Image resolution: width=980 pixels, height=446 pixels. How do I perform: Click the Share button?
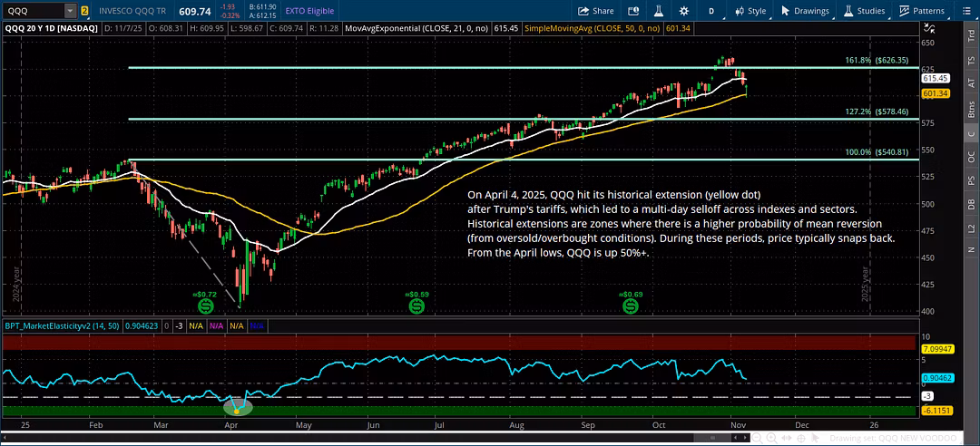pyautogui.click(x=595, y=11)
